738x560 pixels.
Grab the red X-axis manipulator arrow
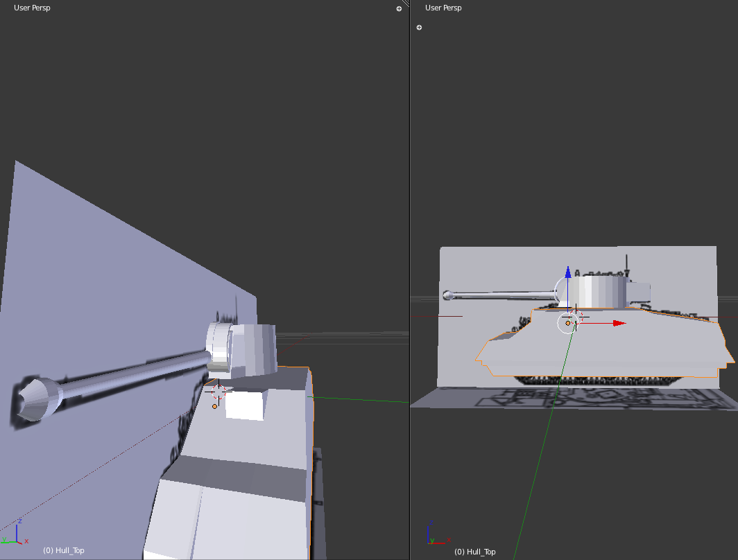619,323
